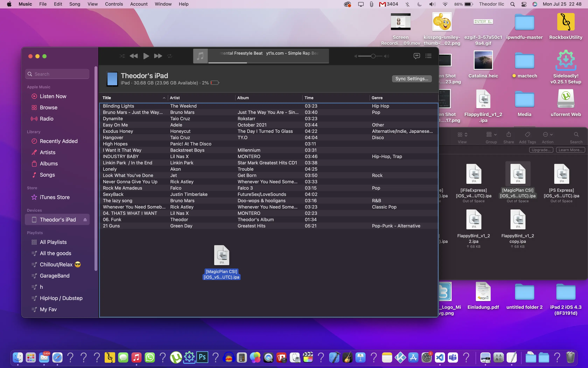Click the play button in Music
Screen dimensions: 588x368
click(x=146, y=56)
